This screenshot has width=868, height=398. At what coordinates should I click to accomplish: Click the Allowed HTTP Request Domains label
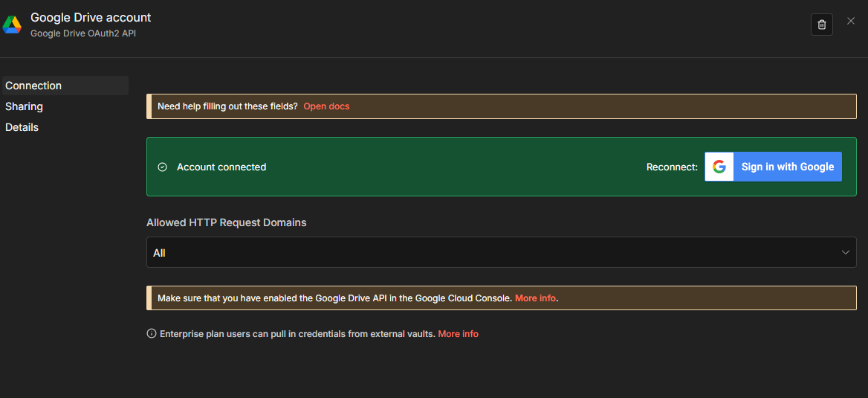click(x=227, y=222)
